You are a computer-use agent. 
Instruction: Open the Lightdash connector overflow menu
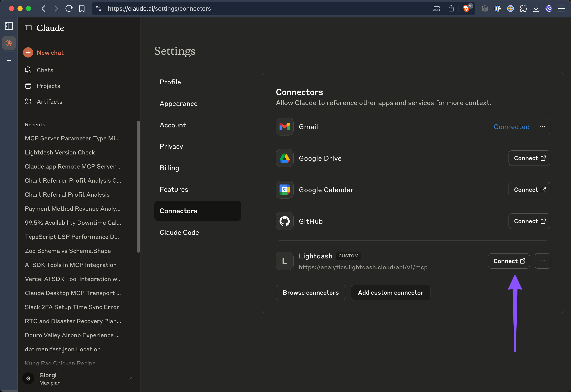pyautogui.click(x=542, y=261)
